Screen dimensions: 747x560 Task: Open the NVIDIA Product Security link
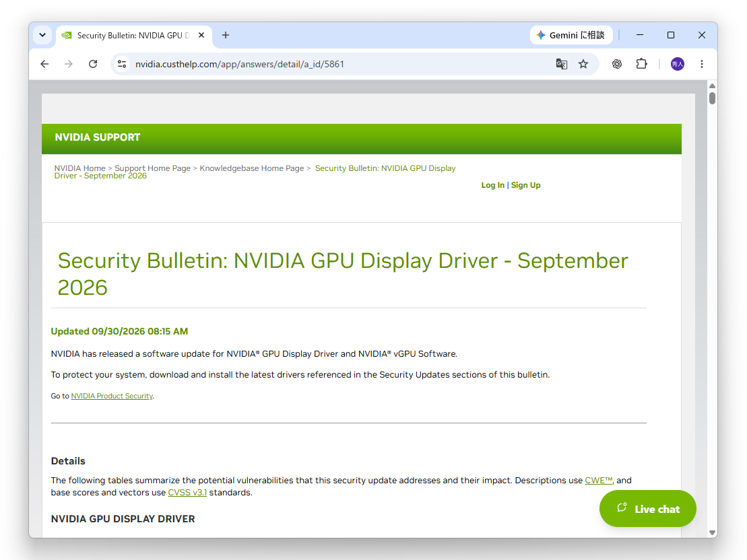tap(112, 396)
